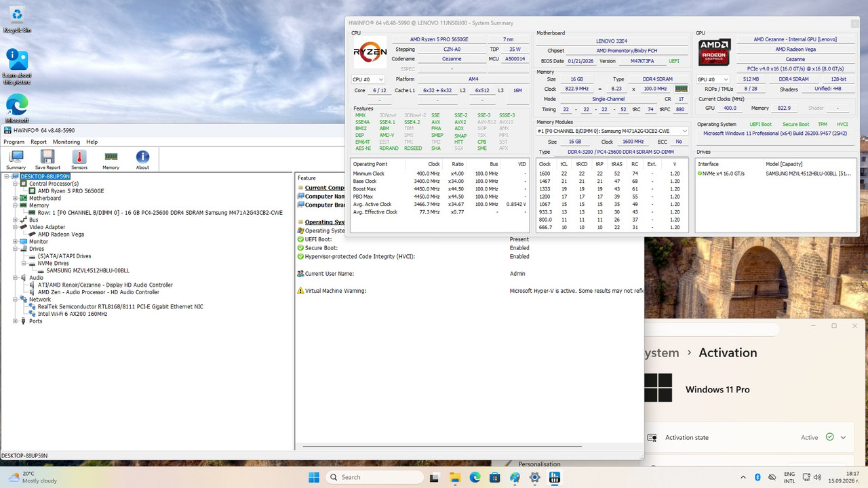This screenshot has height=488, width=868.
Task: Click the HWiNFO taskbar icon
Action: pos(555,477)
